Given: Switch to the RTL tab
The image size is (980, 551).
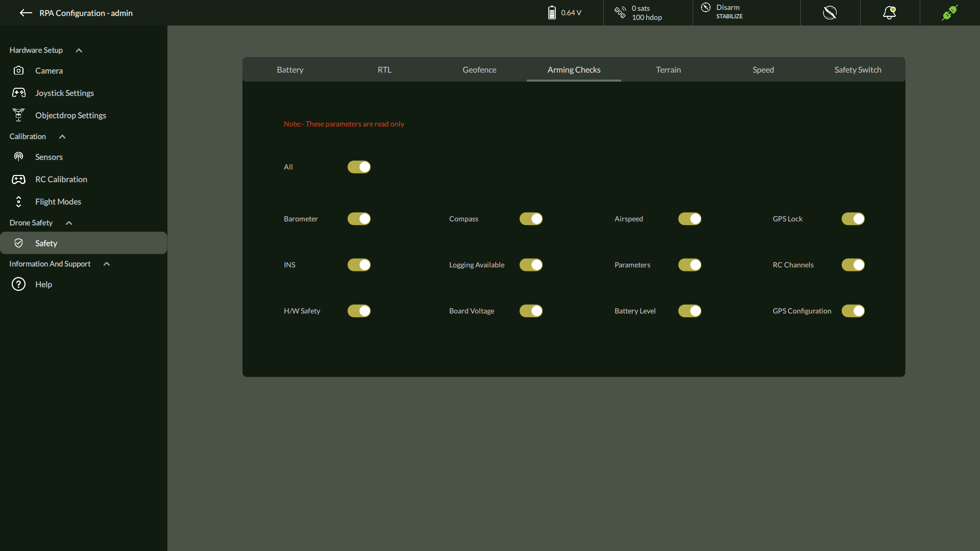Looking at the screenshot, I should pyautogui.click(x=385, y=70).
